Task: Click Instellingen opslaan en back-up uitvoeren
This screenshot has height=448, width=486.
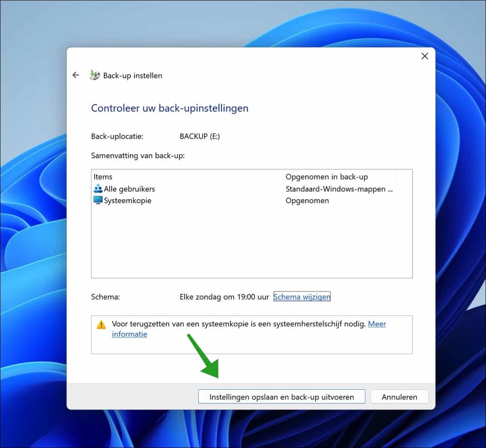Action: pyautogui.click(x=281, y=397)
